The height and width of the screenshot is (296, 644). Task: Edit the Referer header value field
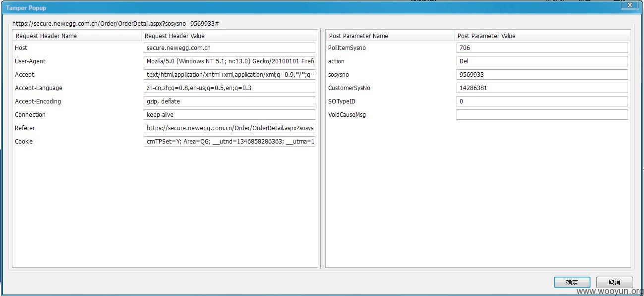click(x=230, y=128)
